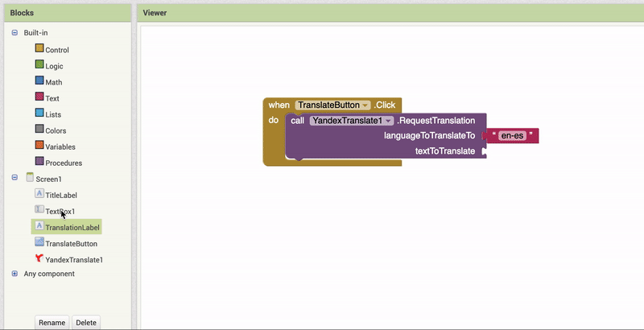This screenshot has height=330, width=644.
Task: Click the red YandexTranslate1 component icon
Action: point(39,258)
